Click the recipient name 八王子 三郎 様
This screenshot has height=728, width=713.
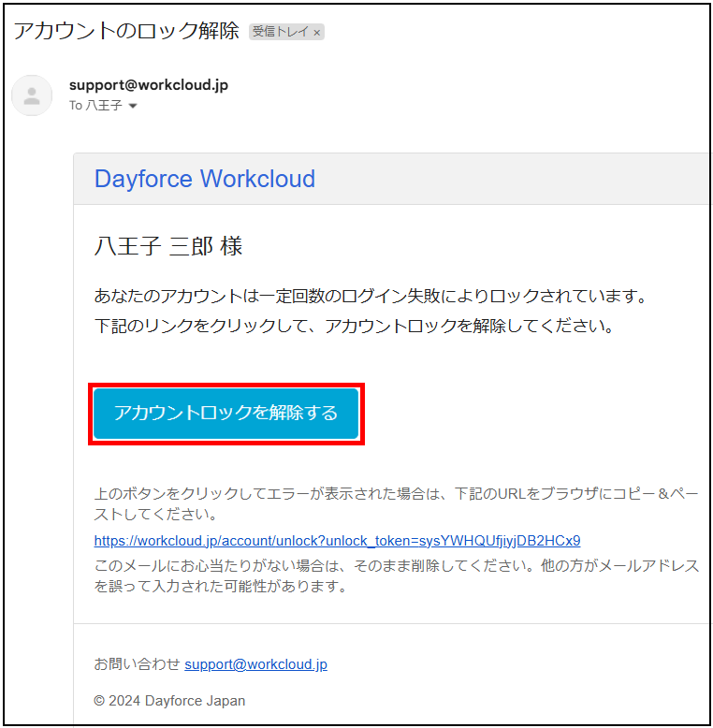pos(168,246)
